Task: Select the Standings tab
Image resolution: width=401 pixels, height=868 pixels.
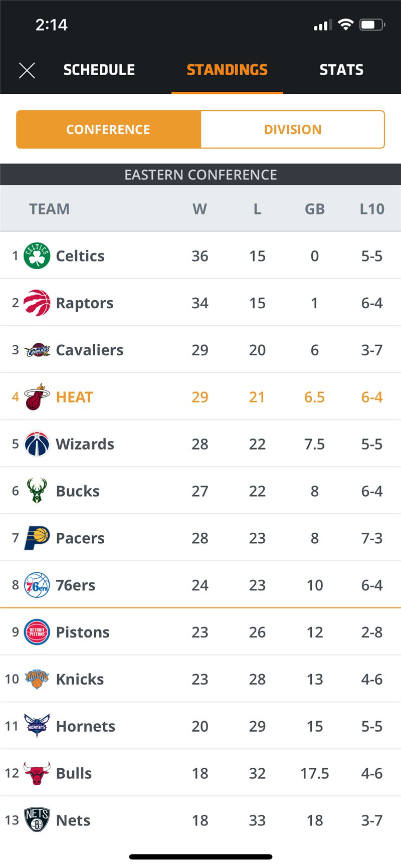Action: click(x=227, y=70)
